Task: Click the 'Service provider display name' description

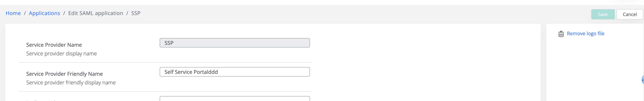Action: (61, 54)
